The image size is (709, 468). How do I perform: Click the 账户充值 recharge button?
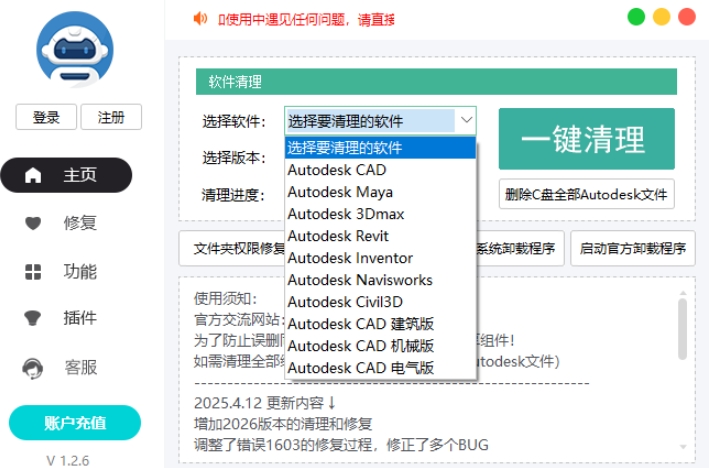[x=75, y=422]
